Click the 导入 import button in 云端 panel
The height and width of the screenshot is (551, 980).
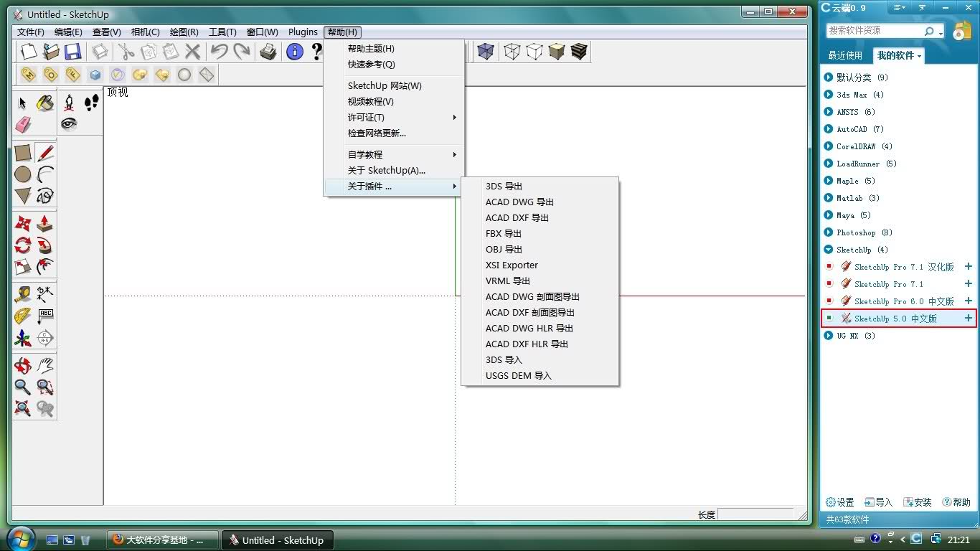(878, 503)
